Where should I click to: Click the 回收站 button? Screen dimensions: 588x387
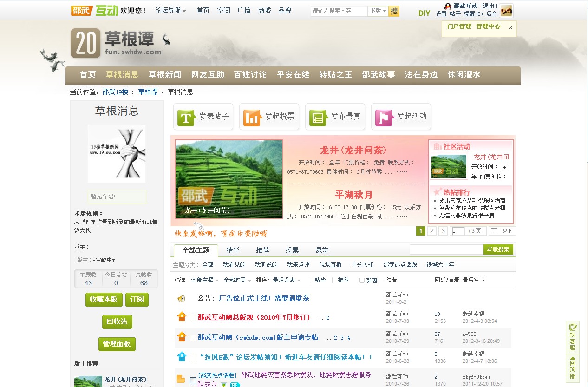117,322
